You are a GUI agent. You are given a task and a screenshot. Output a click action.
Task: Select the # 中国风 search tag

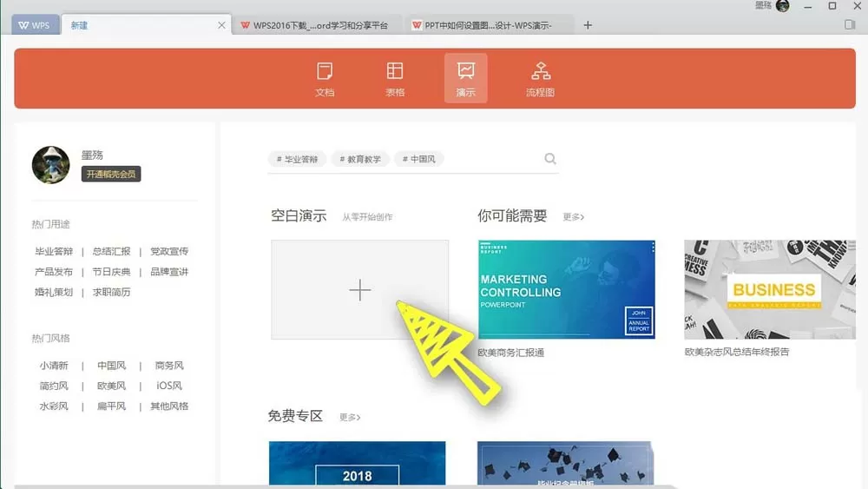tap(419, 159)
